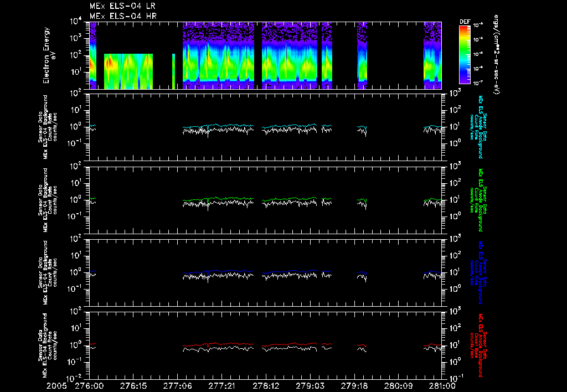
Task: Click the 10^-7 tick on the color bar
Action: [478, 83]
